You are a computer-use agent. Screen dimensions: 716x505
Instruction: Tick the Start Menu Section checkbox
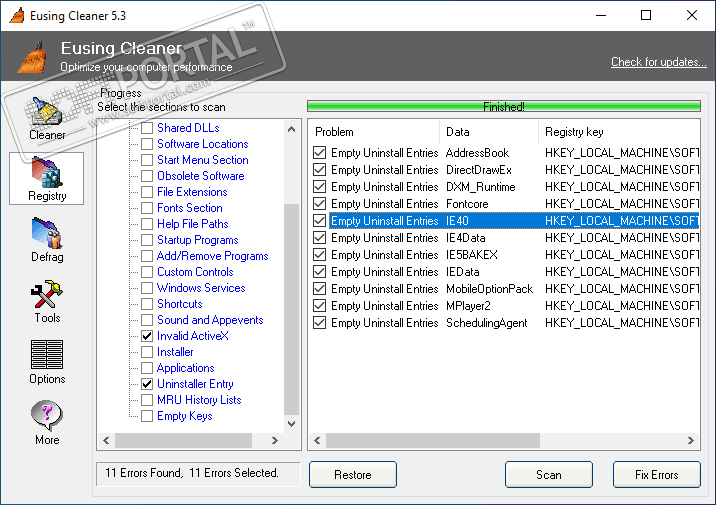point(147,160)
